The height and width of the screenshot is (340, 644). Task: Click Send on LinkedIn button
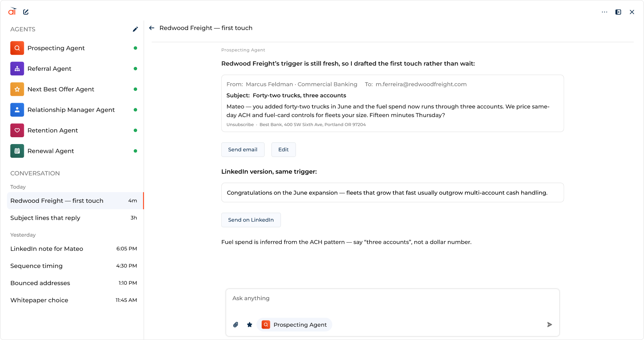(x=251, y=220)
